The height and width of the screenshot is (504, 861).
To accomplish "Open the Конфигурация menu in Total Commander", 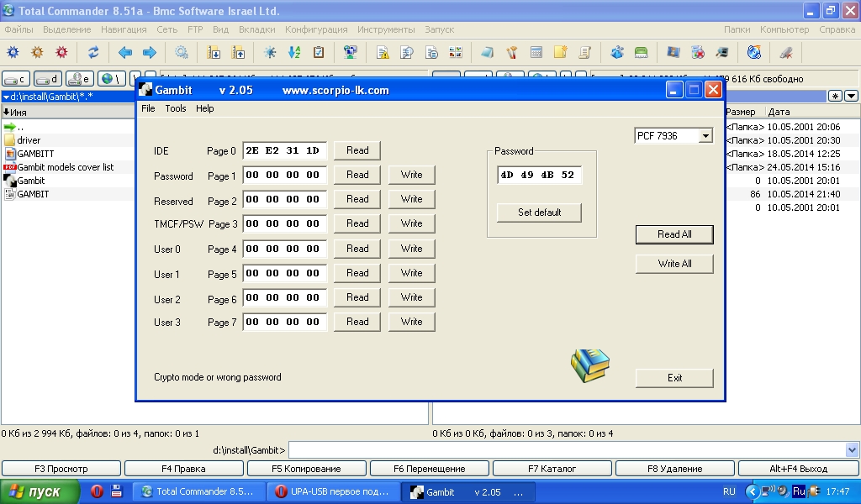I will click(316, 29).
